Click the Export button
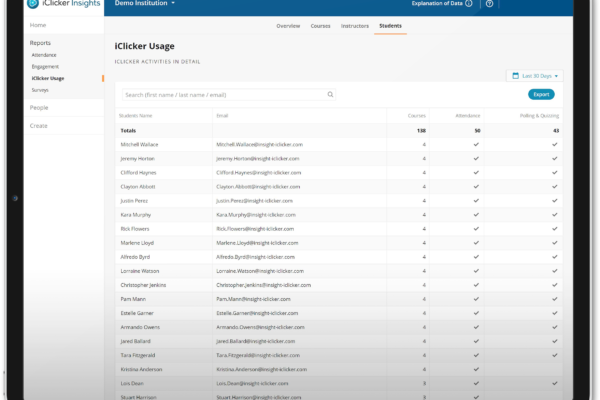The image size is (600, 400). (x=541, y=95)
